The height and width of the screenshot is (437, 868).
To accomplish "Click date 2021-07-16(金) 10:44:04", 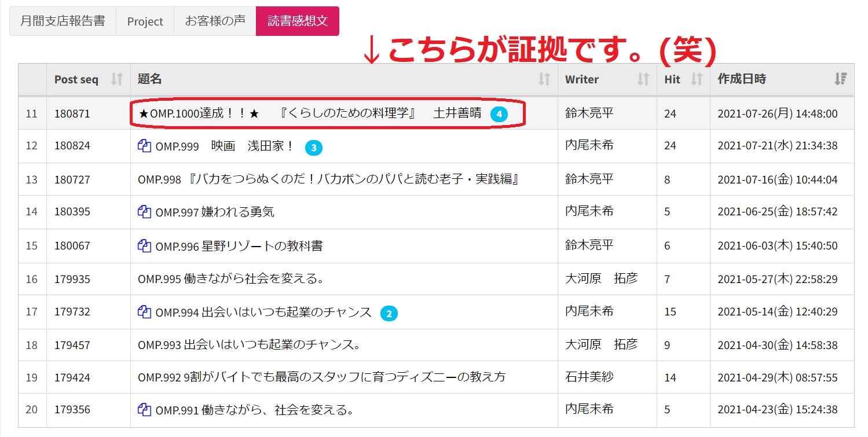I will point(778,180).
